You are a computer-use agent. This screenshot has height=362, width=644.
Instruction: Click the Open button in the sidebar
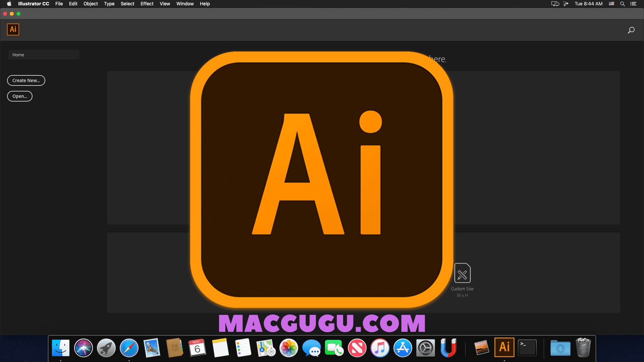click(19, 96)
